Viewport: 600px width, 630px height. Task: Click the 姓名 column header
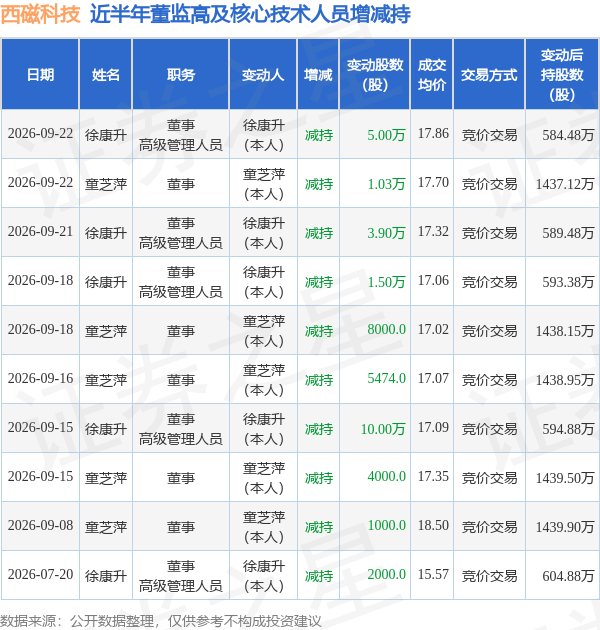pos(106,75)
